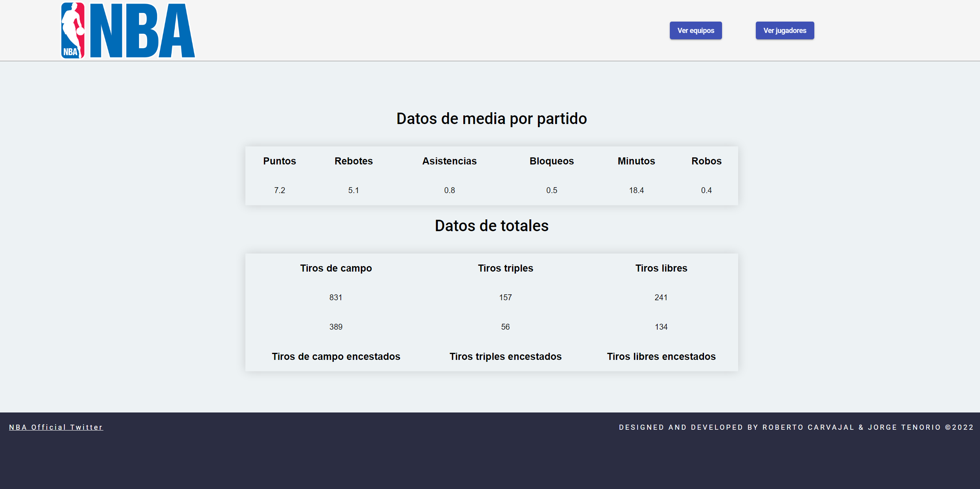Select the Rebotes value 5.1
Image resolution: width=980 pixels, height=489 pixels.
click(354, 190)
